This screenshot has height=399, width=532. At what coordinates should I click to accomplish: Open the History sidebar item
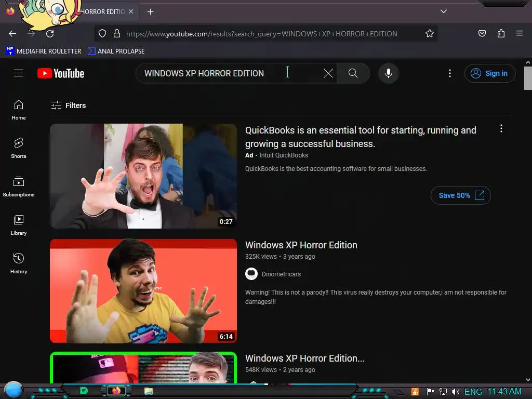[19, 263]
